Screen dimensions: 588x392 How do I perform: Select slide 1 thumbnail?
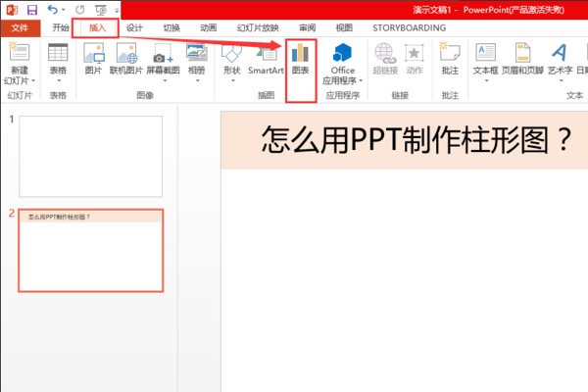[91, 156]
